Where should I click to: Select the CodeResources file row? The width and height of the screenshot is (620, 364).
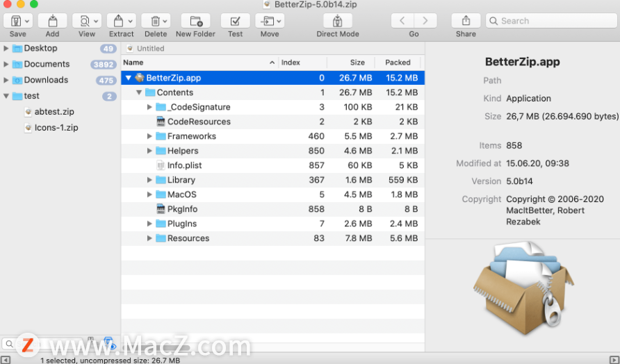(x=273, y=122)
